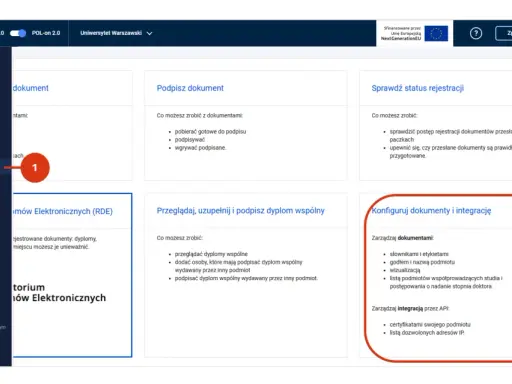Click the partially visible button after help icon
The height and width of the screenshot is (384, 512).
coord(504,33)
